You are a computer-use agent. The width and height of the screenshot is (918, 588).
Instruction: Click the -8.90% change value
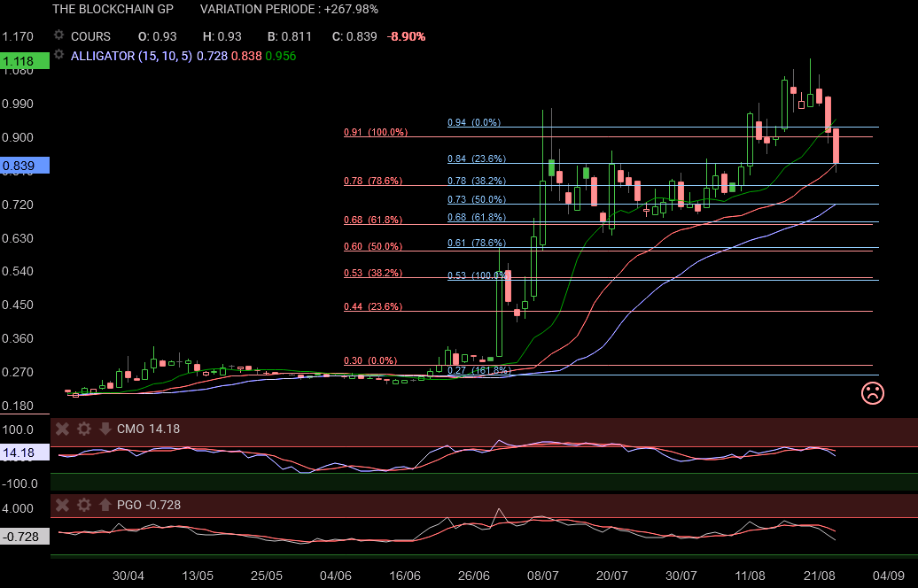pyautogui.click(x=407, y=36)
